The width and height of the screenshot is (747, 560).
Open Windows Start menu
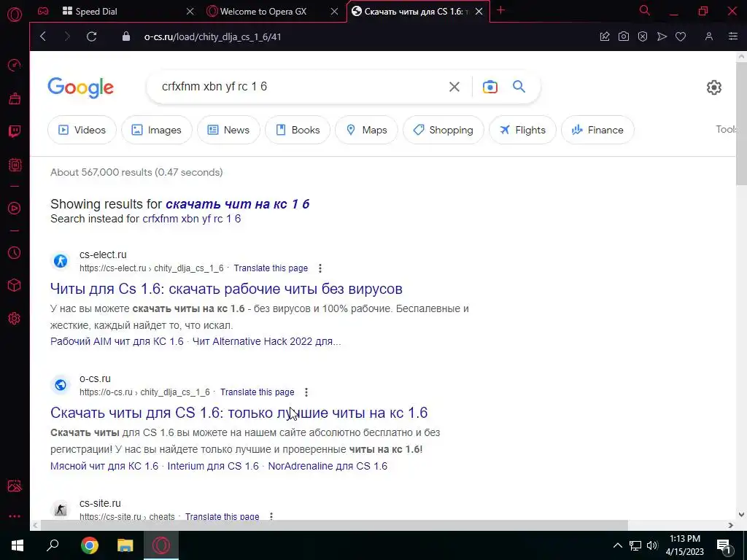tap(18, 545)
